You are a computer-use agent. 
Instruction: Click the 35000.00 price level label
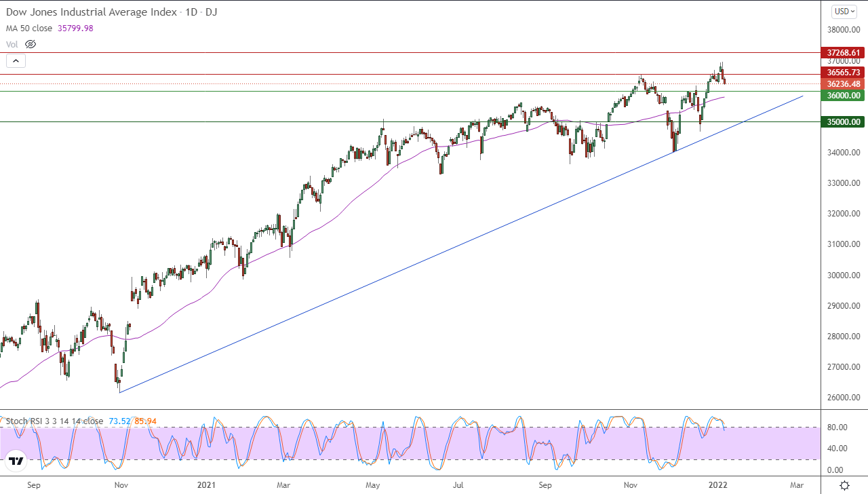click(844, 122)
